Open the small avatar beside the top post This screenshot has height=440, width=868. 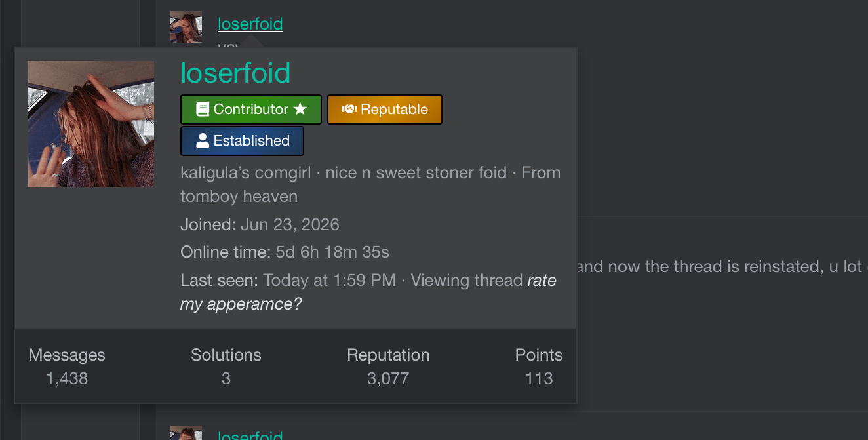click(186, 27)
